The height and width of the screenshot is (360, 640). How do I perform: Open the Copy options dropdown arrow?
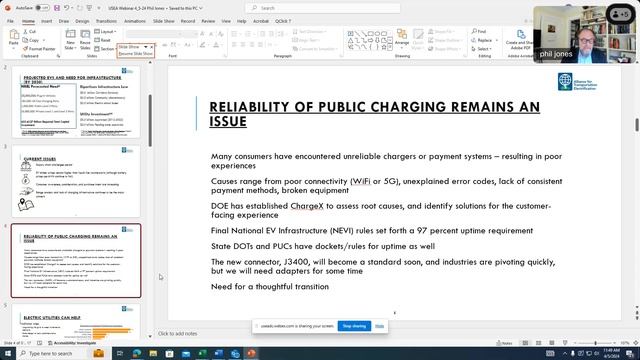pyautogui.click(x=43, y=40)
